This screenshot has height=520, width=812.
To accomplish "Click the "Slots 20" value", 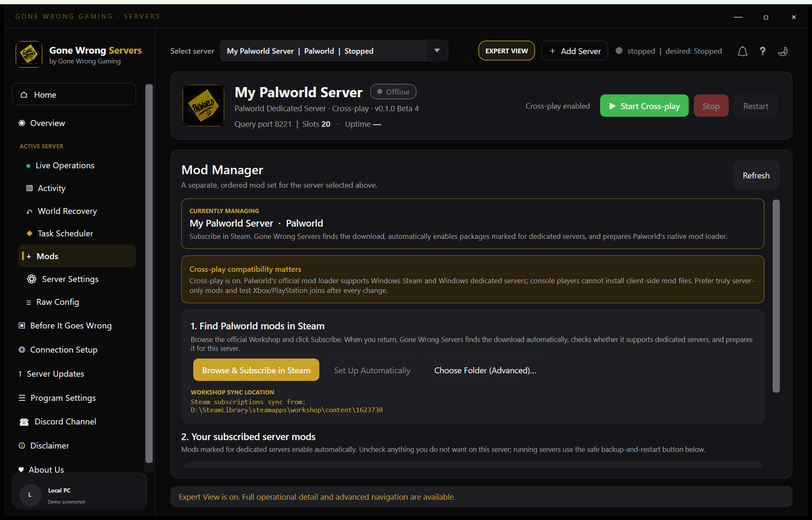I will [316, 124].
